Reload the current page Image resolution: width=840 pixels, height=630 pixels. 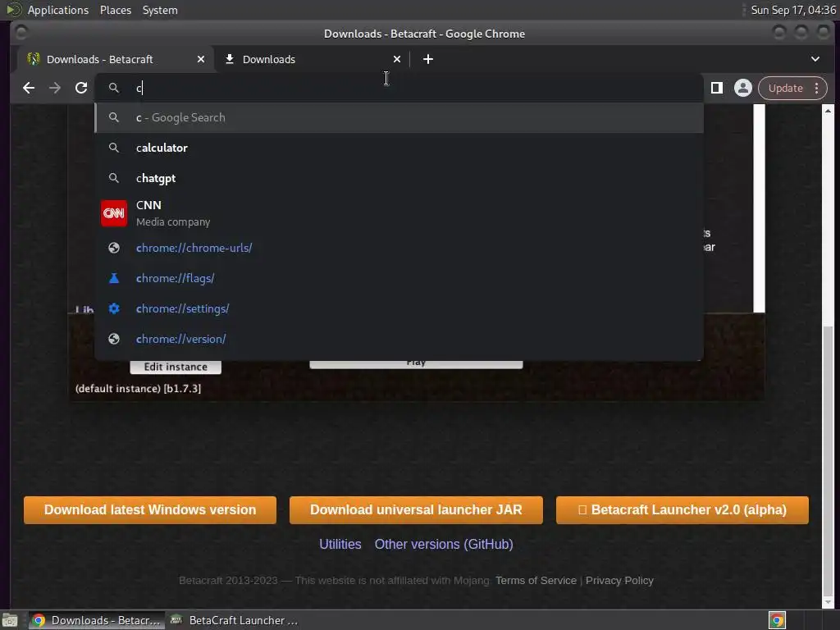coord(81,88)
